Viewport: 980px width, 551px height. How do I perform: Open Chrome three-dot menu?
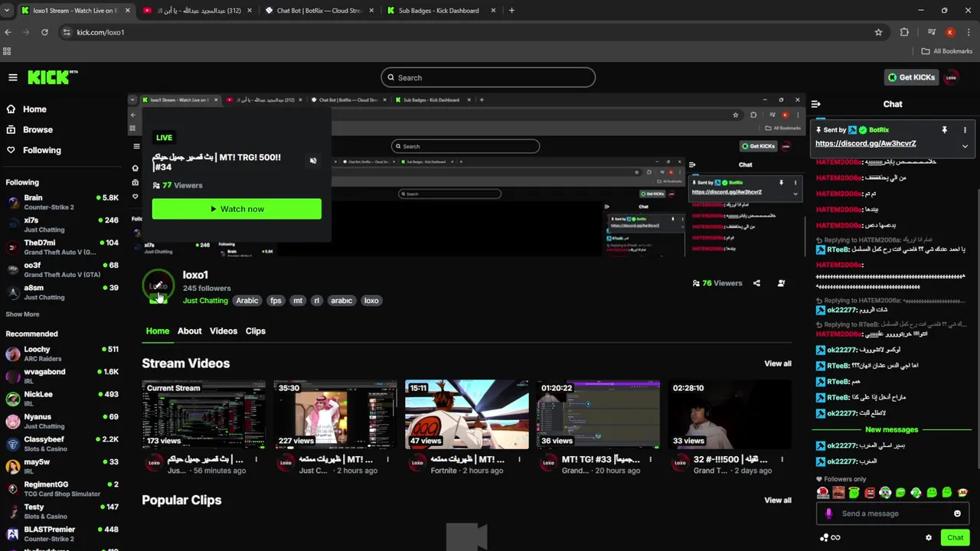[x=969, y=32]
